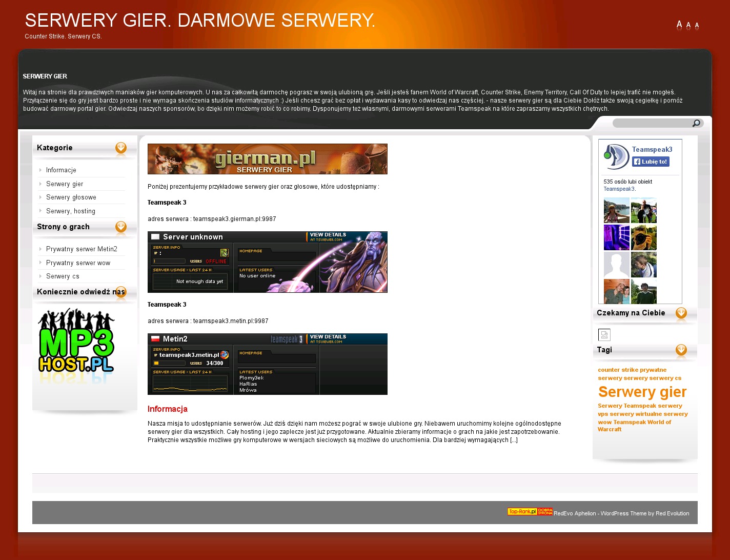Open the Serwery, hosting category
Viewport: 730px width, 560px height.
(71, 211)
